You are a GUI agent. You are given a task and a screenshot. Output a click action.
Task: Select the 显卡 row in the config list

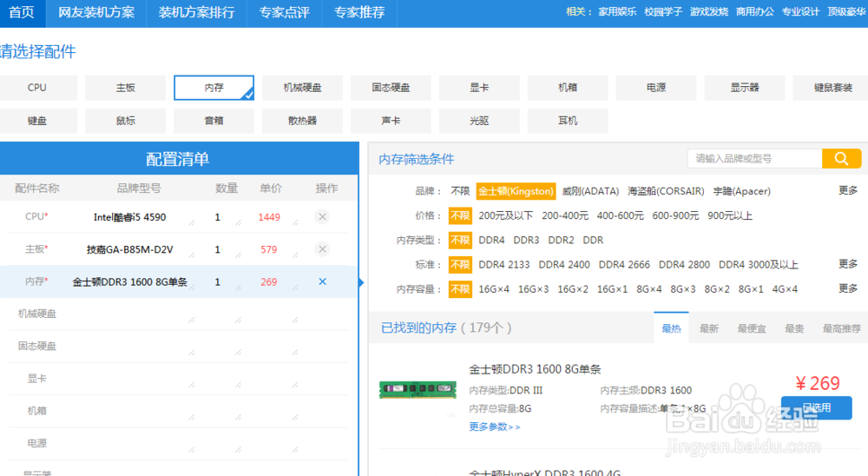point(178,379)
